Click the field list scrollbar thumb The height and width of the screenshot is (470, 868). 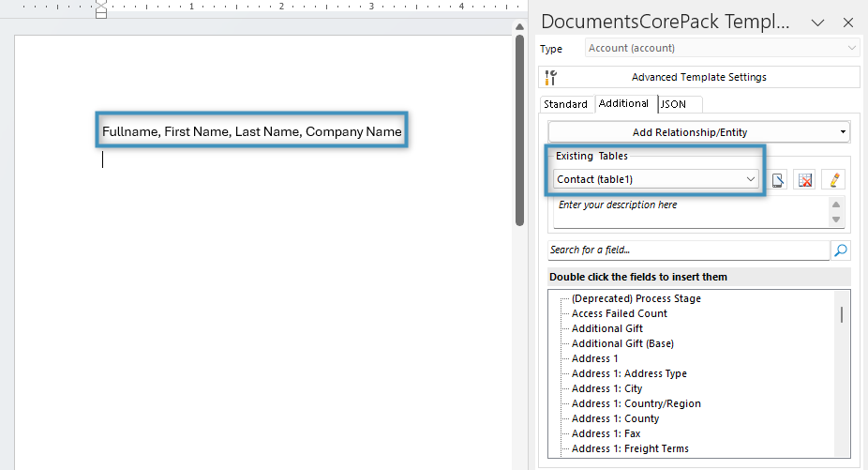842,315
